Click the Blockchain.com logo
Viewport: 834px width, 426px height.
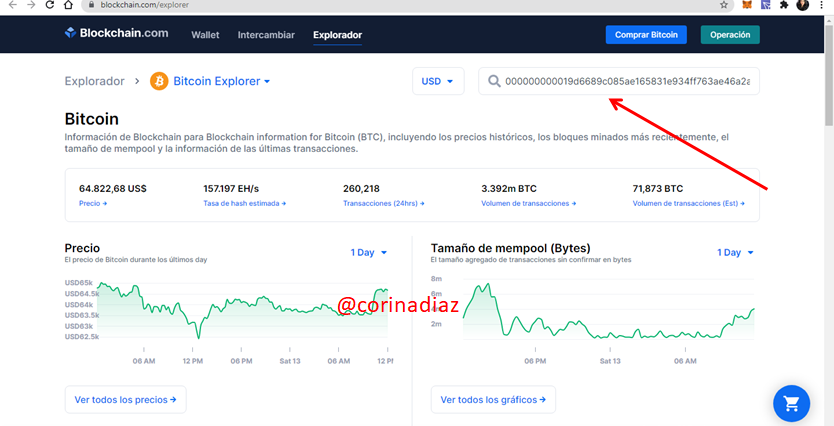pos(116,33)
